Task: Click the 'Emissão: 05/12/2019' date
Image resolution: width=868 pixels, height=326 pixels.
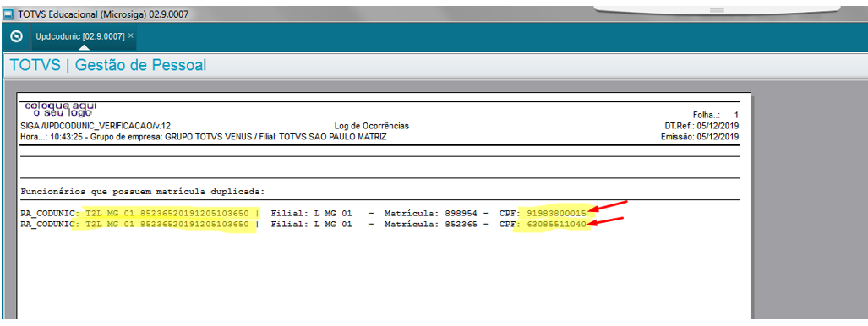Action: [701, 137]
